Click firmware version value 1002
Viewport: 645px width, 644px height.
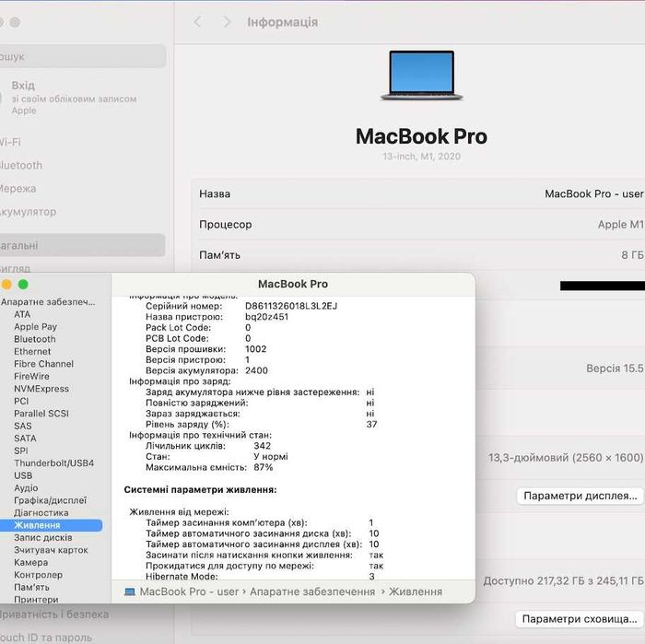[x=256, y=349]
